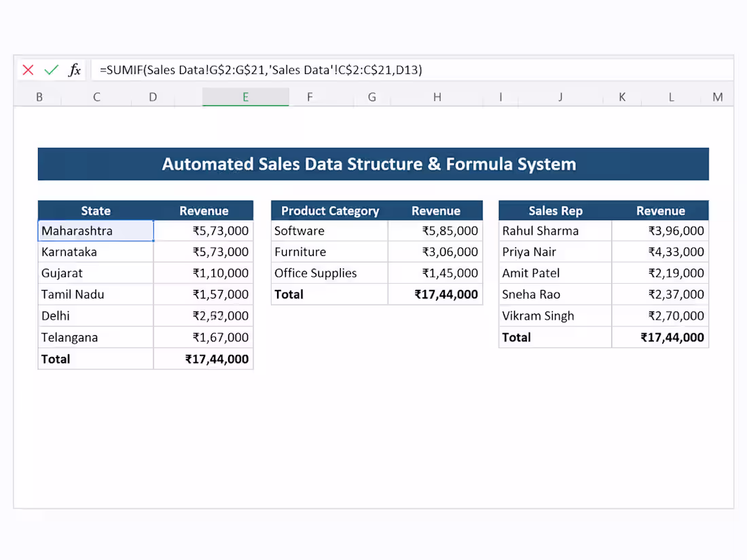Image resolution: width=747 pixels, height=560 pixels.
Task: Select the Priya Nair cell
Action: click(555, 252)
